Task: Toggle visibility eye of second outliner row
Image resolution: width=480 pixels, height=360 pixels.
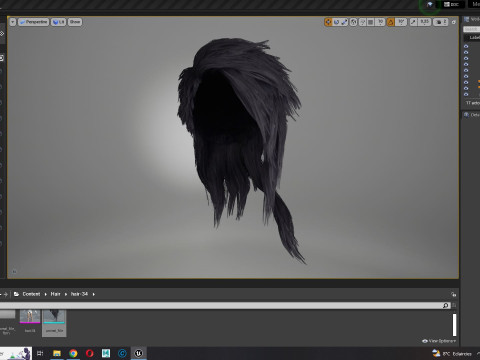Action: 466,52
